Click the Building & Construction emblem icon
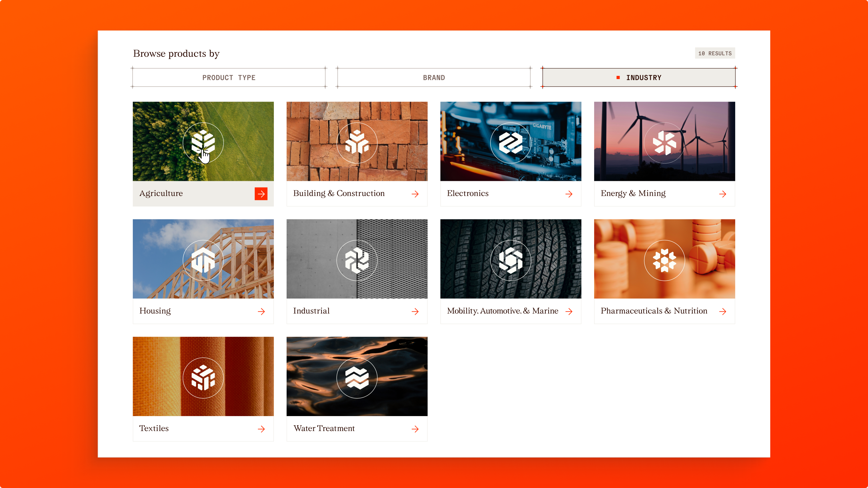This screenshot has width=868, height=488. (357, 143)
